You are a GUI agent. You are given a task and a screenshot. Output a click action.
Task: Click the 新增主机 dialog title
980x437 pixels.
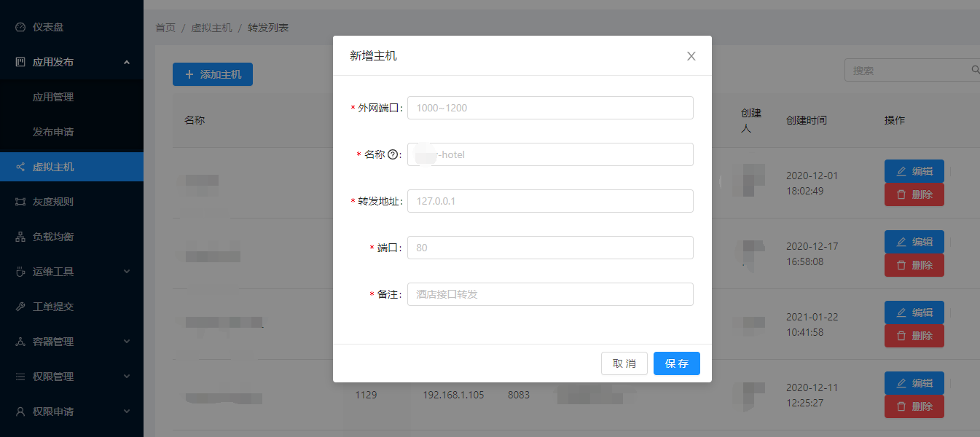[x=374, y=56]
